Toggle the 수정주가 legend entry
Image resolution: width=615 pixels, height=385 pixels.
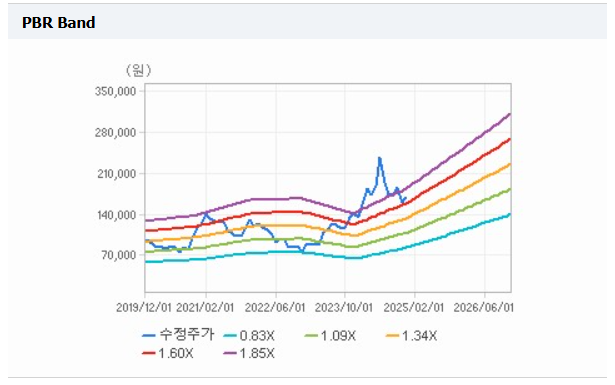178,335
